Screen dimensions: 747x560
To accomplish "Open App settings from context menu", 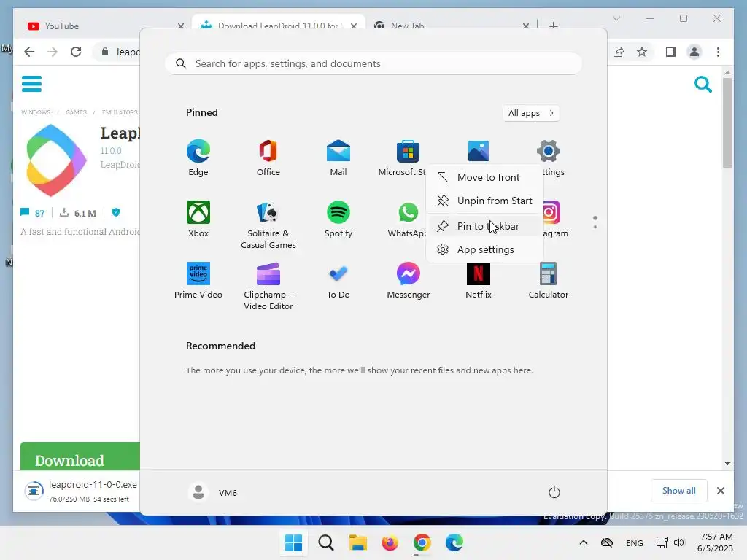I will [x=485, y=249].
